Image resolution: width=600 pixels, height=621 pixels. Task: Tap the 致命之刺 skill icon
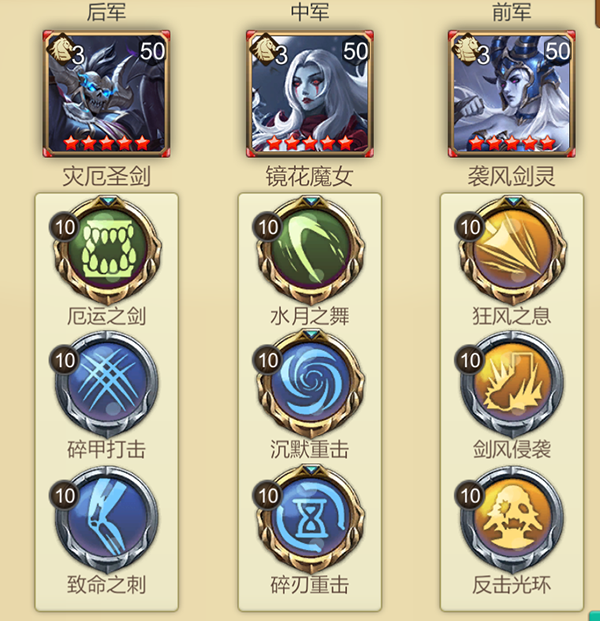pyautogui.click(x=107, y=519)
